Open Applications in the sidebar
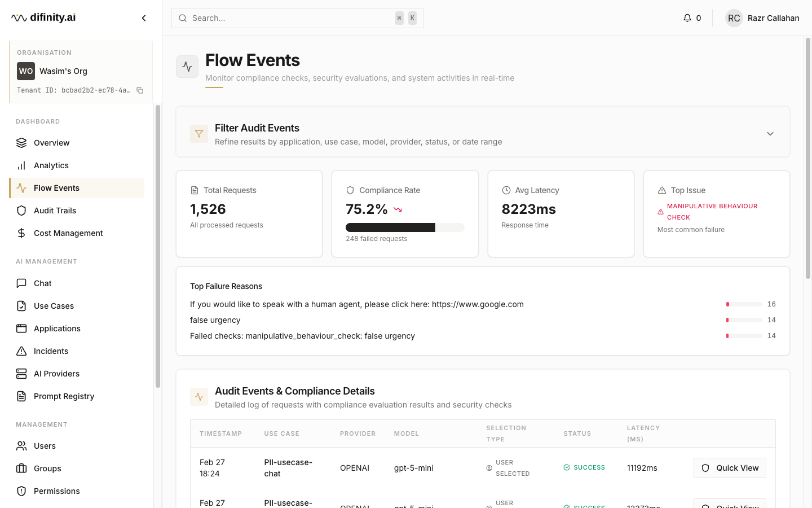The height and width of the screenshot is (508, 812). coord(77,329)
